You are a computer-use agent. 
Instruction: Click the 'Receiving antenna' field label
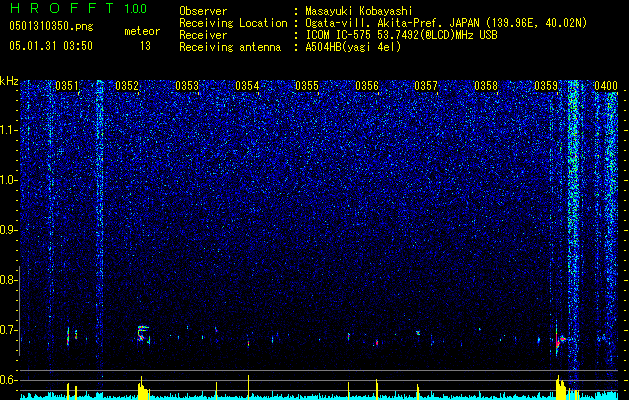pos(230,47)
